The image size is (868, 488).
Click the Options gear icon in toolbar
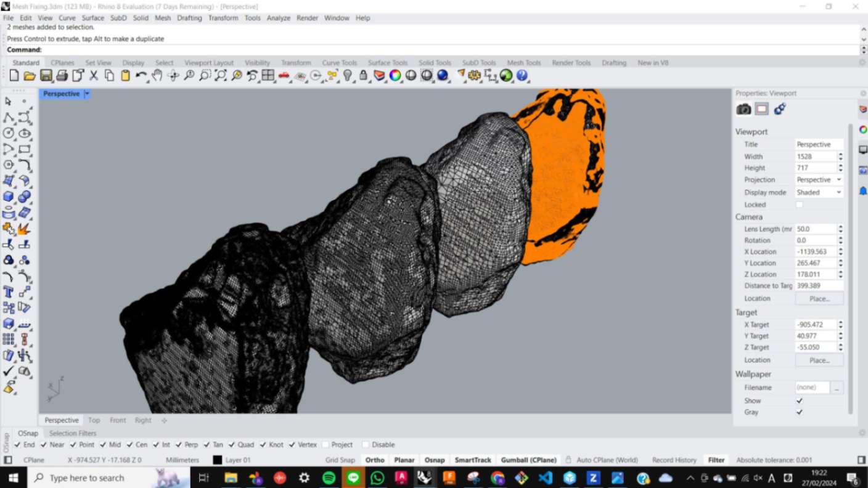pos(474,76)
